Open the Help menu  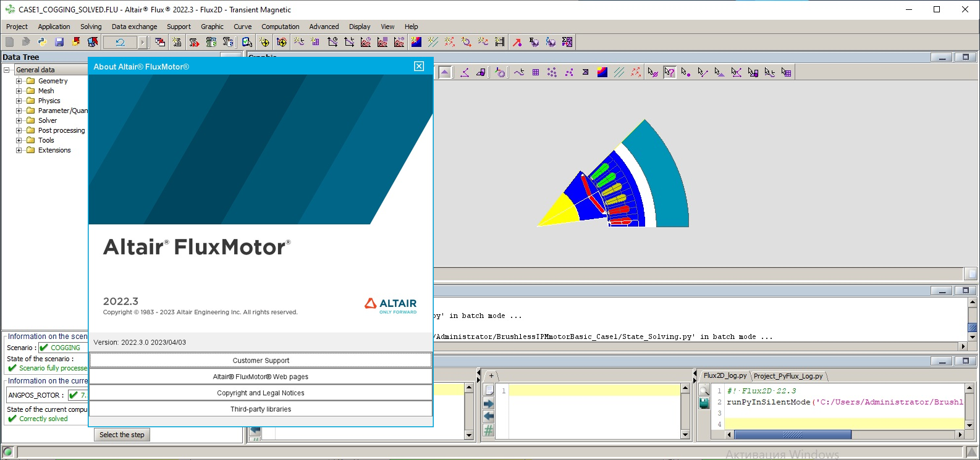411,27
